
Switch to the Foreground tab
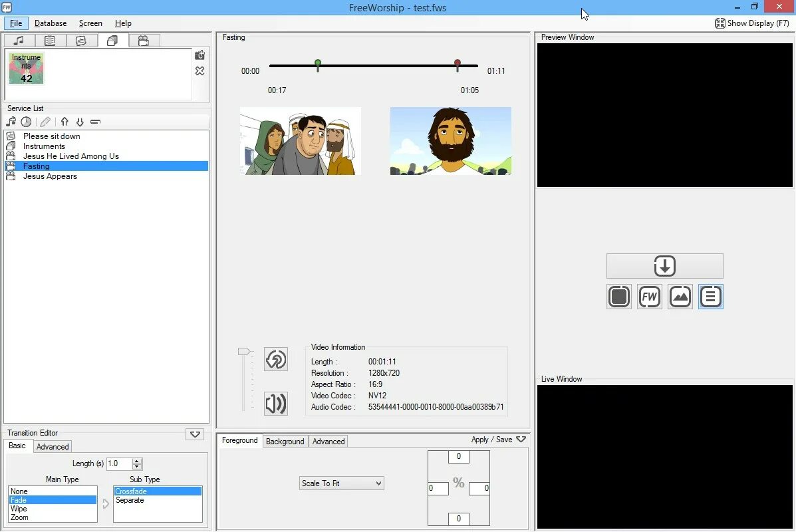(x=240, y=441)
